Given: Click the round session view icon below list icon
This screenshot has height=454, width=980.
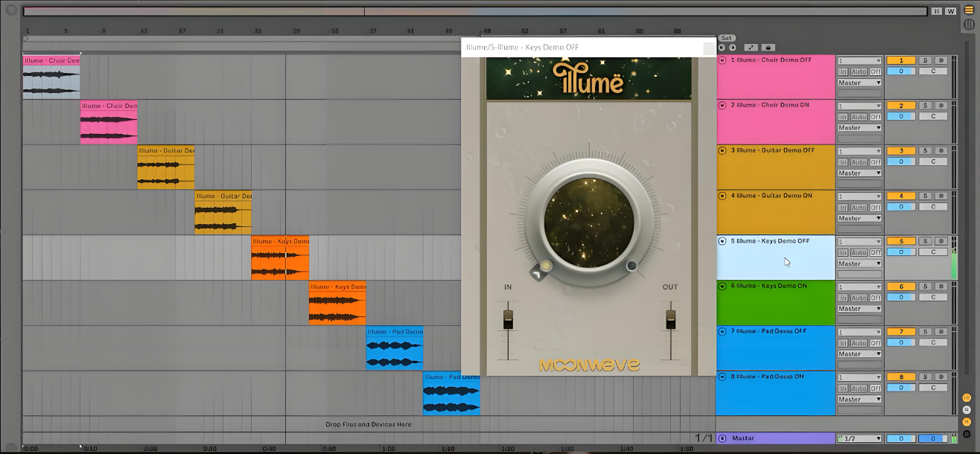Looking at the screenshot, I should click(x=969, y=25).
